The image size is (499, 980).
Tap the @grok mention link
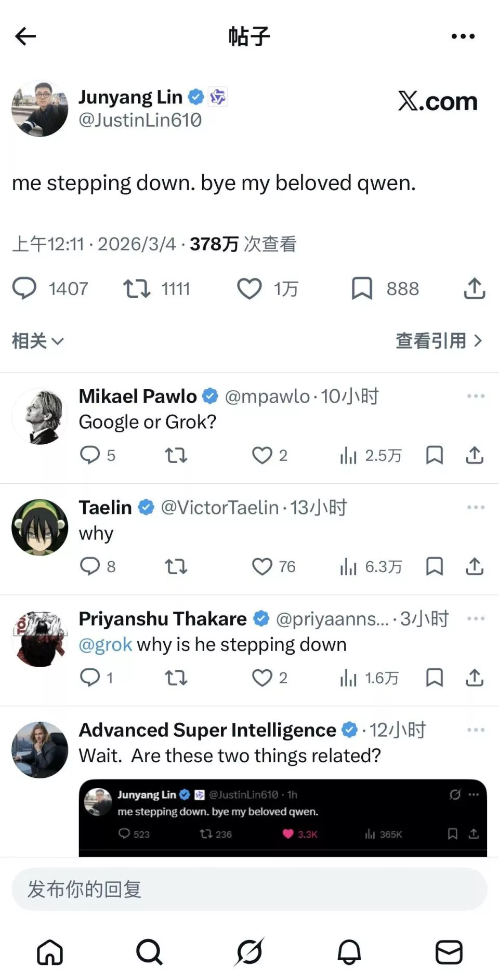tap(105, 644)
